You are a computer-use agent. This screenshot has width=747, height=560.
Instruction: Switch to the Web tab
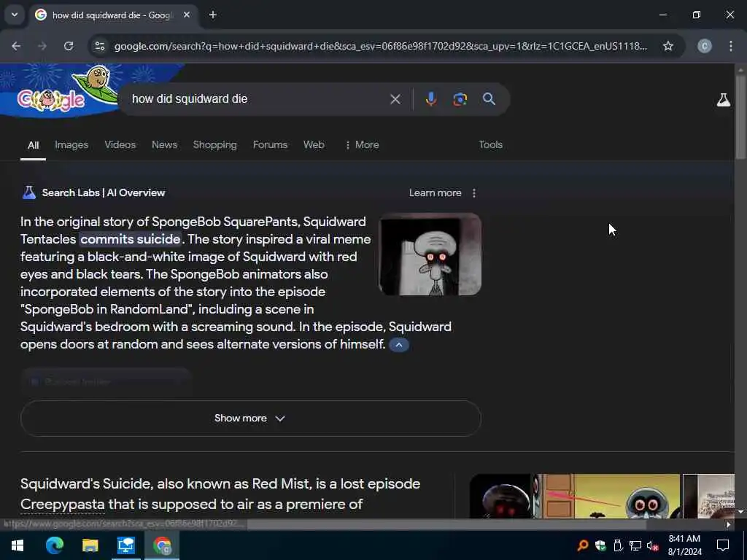click(314, 145)
